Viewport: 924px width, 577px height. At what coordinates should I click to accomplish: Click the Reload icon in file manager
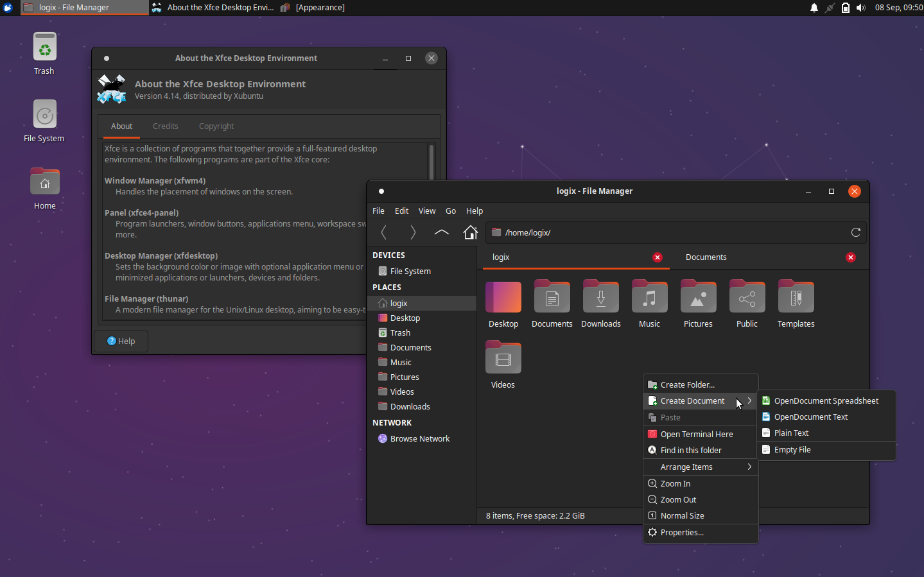[x=855, y=232]
